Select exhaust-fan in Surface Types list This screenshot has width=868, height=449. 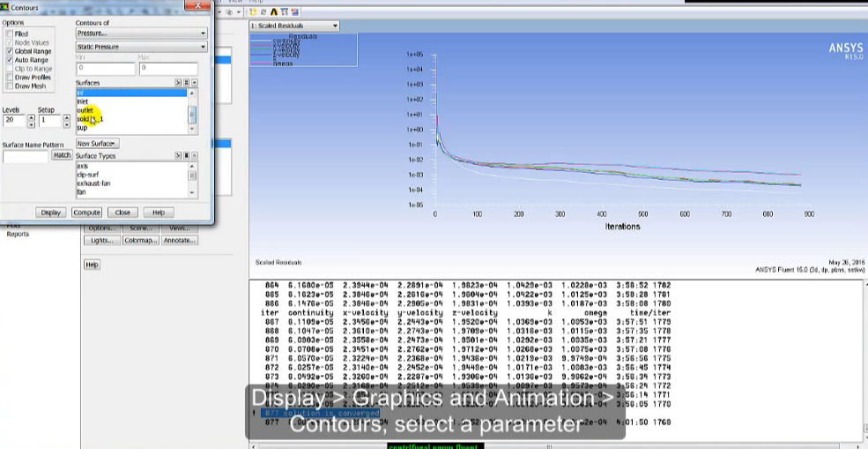point(132,183)
